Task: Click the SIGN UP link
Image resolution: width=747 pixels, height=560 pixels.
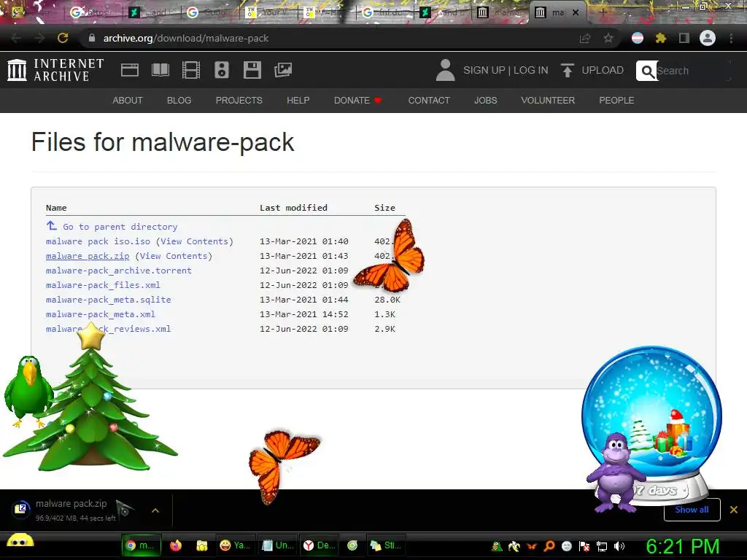Action: pos(484,70)
